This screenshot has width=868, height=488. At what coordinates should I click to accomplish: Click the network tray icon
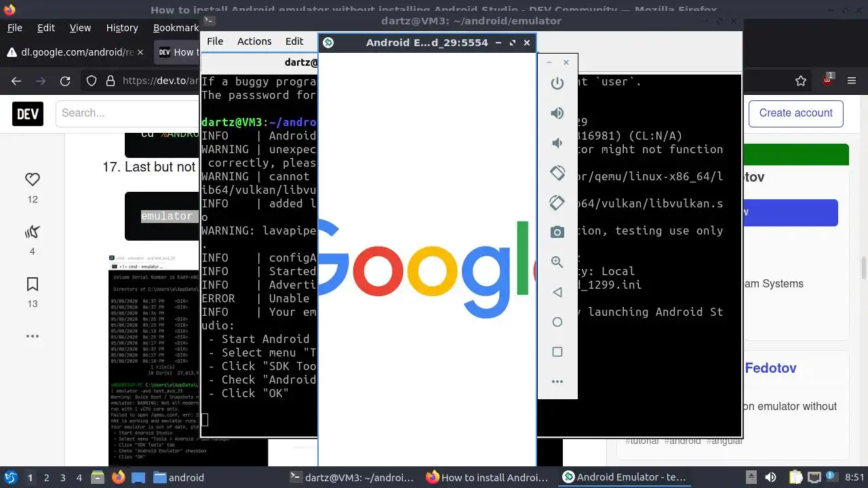coord(815,478)
